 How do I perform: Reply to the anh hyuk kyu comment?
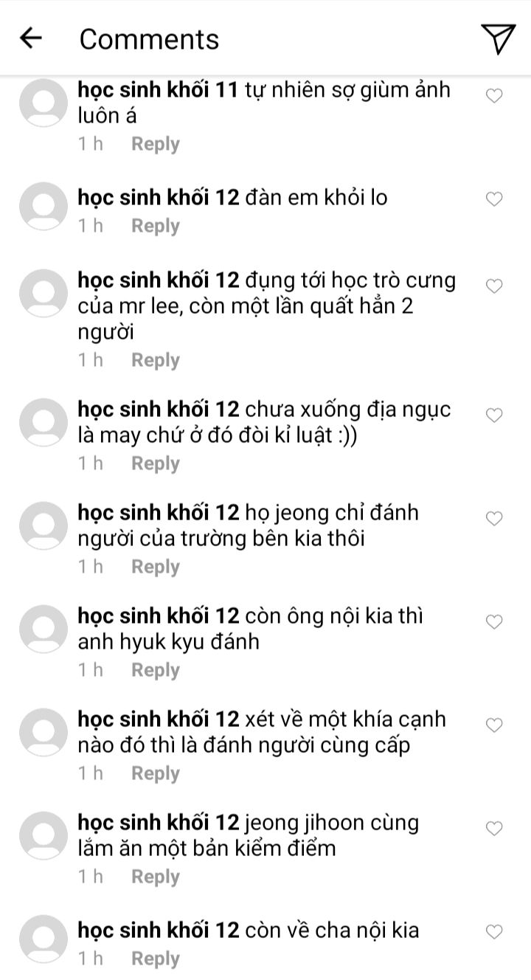coord(156,670)
